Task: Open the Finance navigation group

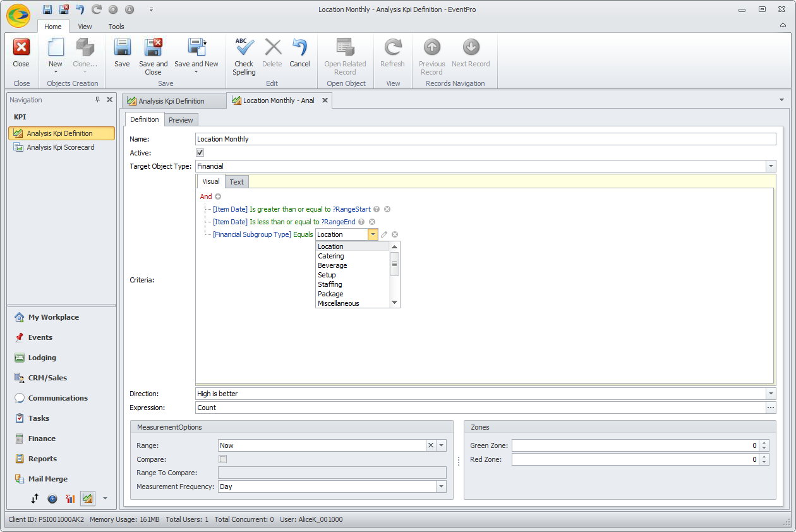Action: (61, 438)
